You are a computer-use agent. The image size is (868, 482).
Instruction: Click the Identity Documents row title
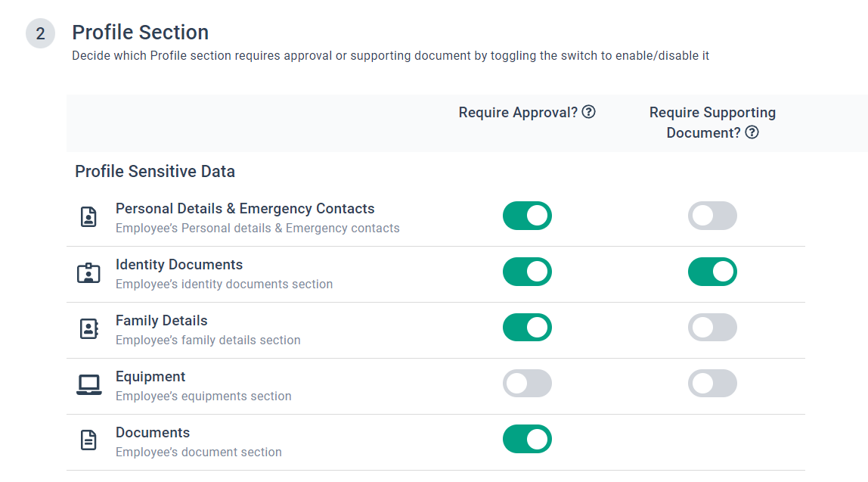pyautogui.click(x=179, y=265)
